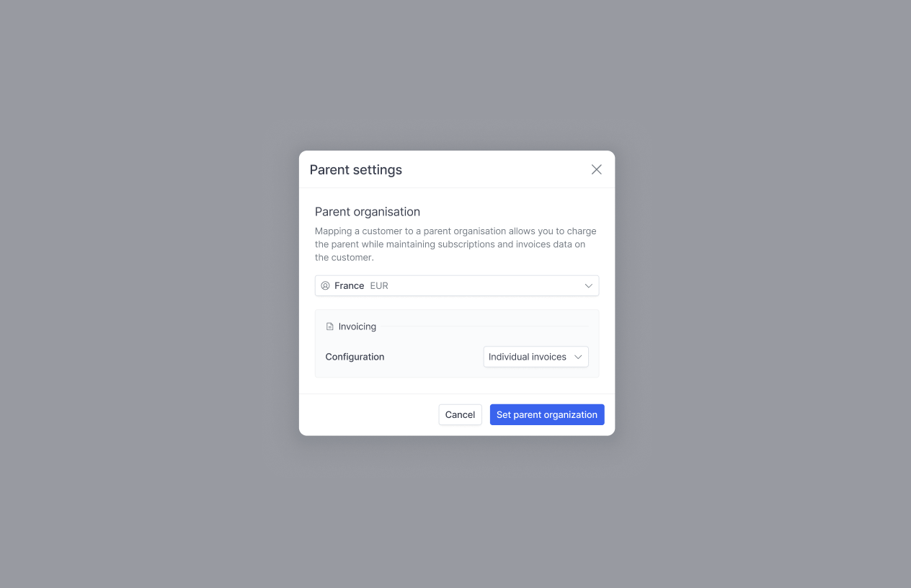Click the France organisation name text

(349, 286)
